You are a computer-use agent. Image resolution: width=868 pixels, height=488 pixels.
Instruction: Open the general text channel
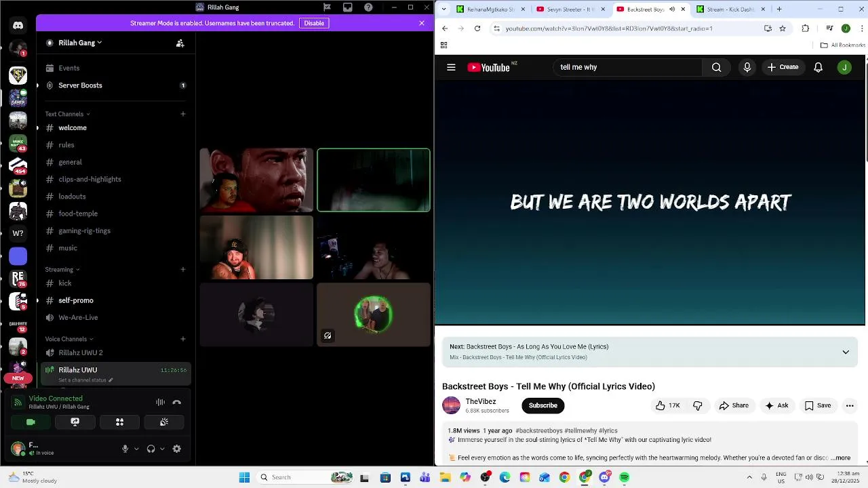[x=115, y=162]
